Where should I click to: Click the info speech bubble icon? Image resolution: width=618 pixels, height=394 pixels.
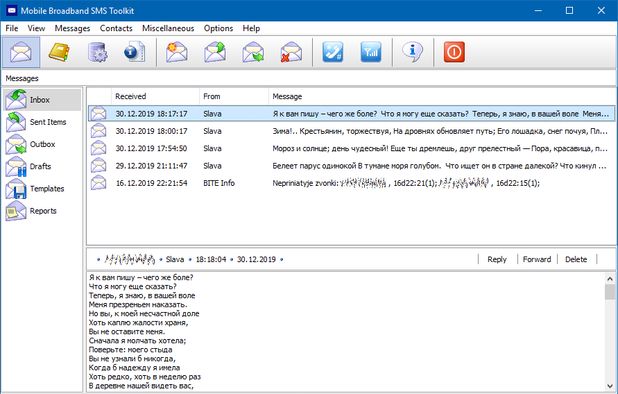412,52
